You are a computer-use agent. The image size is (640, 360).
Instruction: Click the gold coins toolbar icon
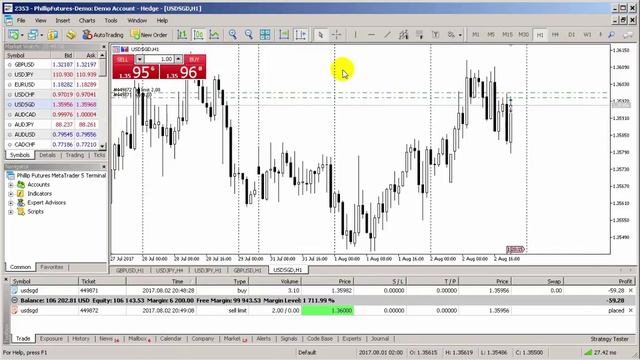[x=71, y=35]
